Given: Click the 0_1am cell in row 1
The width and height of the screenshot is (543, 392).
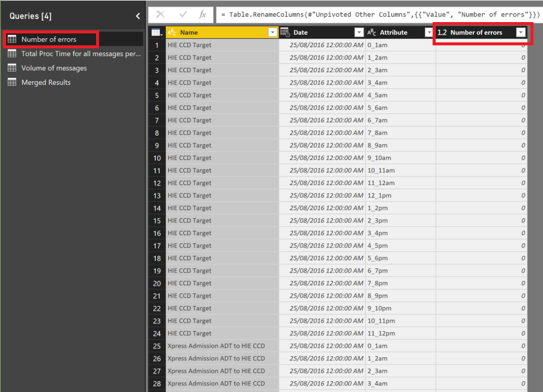Looking at the screenshot, I should (x=400, y=45).
